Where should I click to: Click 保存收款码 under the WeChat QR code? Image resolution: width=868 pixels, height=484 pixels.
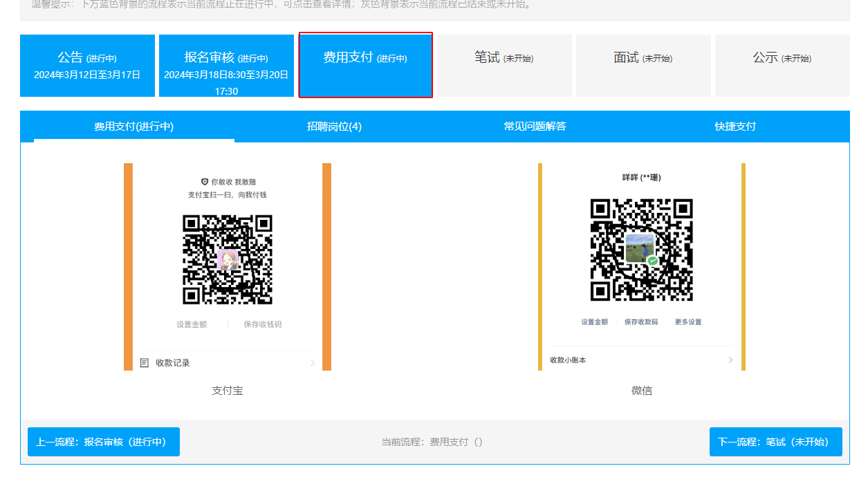(x=641, y=322)
